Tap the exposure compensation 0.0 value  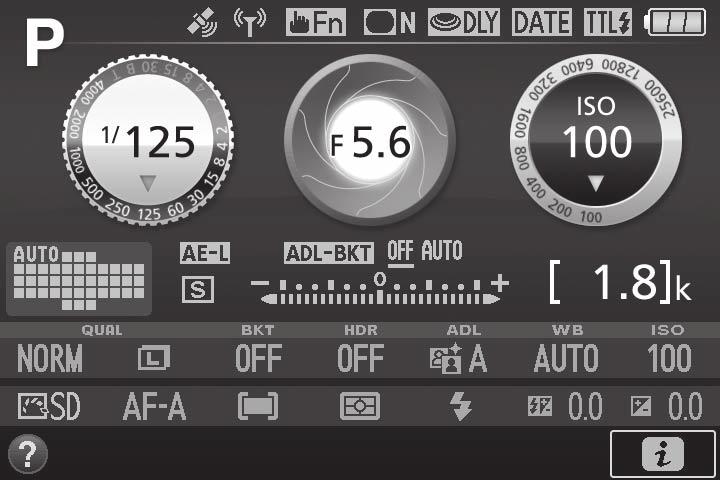pyautogui.click(x=685, y=407)
